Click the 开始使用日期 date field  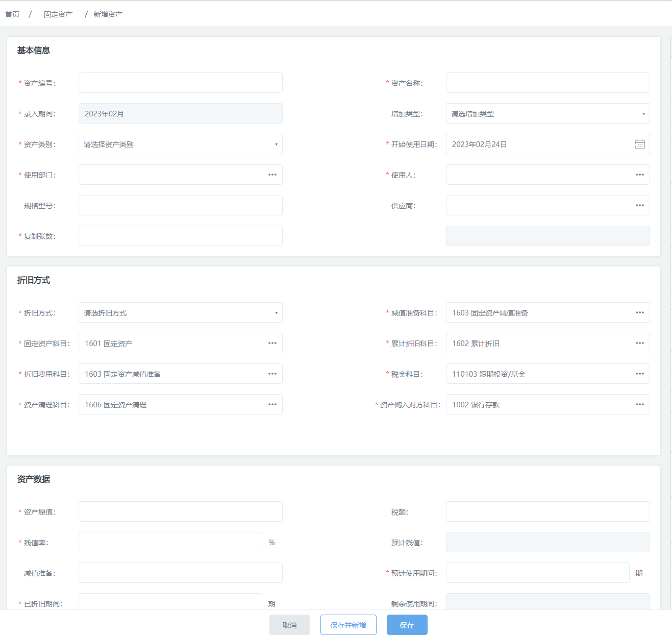[x=548, y=144]
